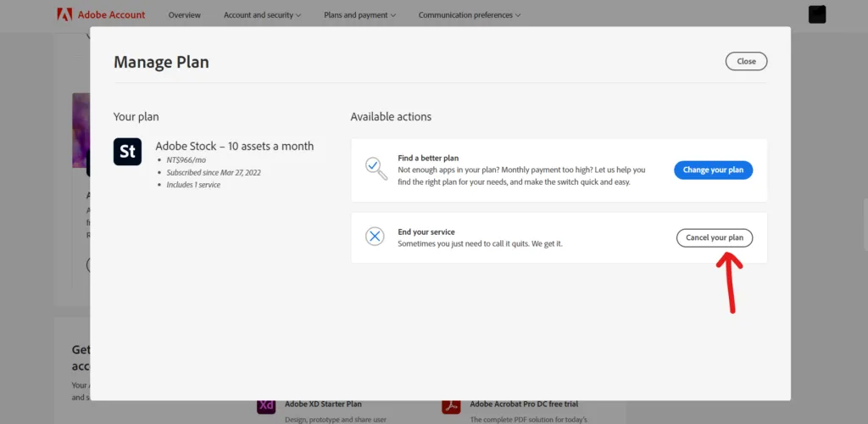Go to the Overview tab

[185, 15]
